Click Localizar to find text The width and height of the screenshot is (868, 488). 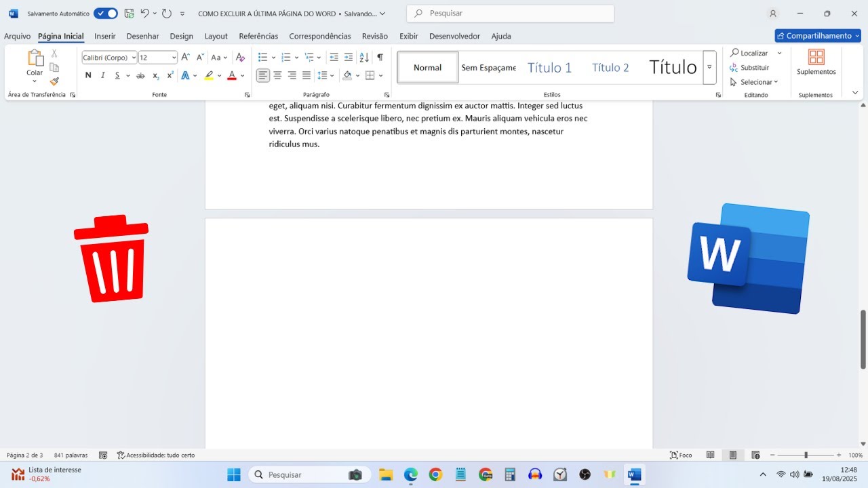point(749,53)
